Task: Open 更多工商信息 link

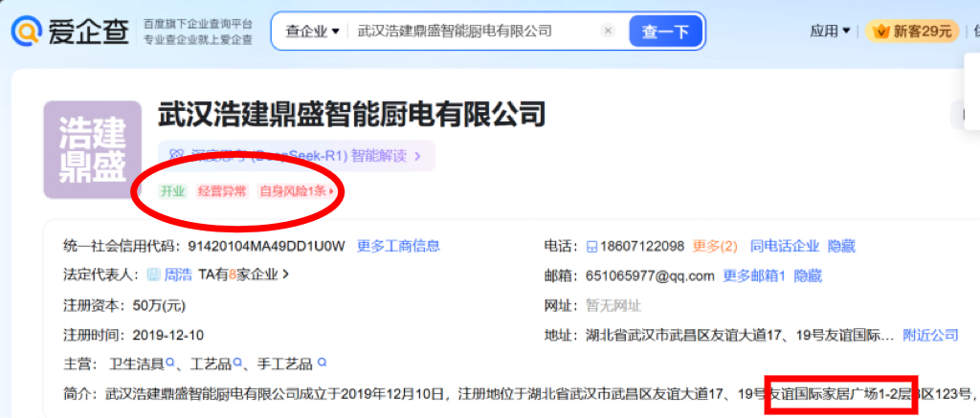Action: point(398,246)
